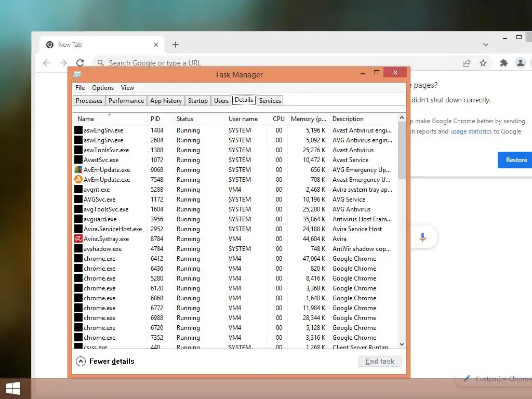Switch to the Users tab

click(221, 101)
